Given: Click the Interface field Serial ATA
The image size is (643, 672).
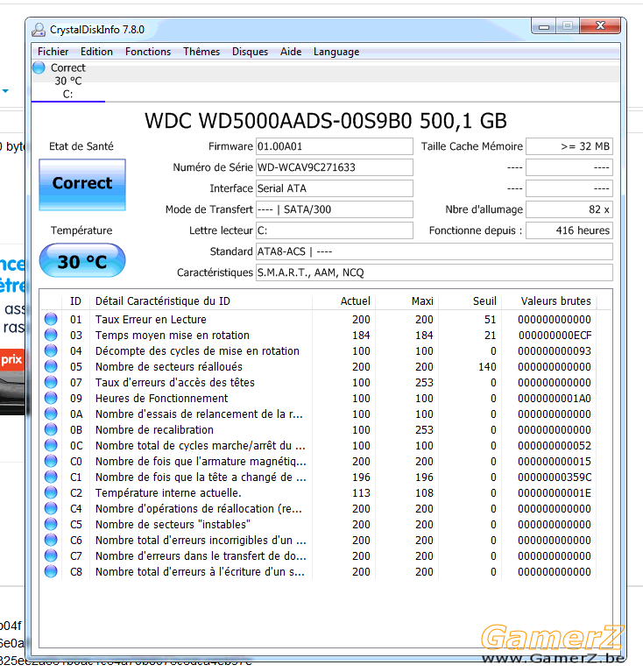Looking at the screenshot, I should pyautogui.click(x=335, y=188).
